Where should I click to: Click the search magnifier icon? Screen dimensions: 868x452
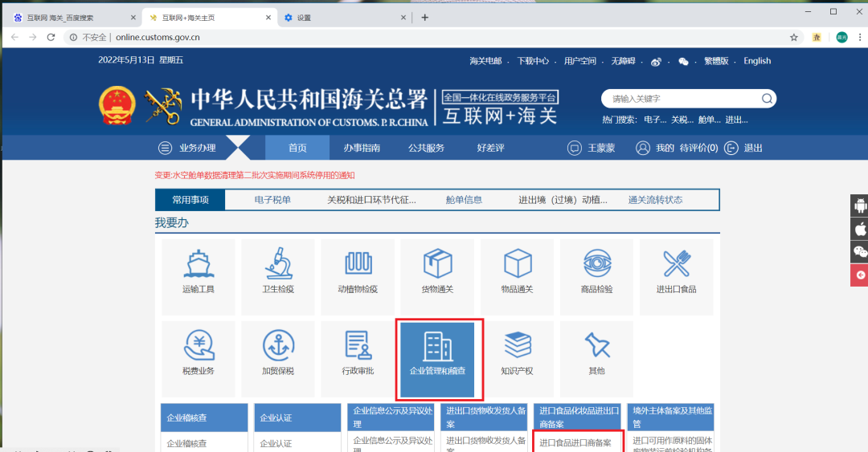point(767,99)
